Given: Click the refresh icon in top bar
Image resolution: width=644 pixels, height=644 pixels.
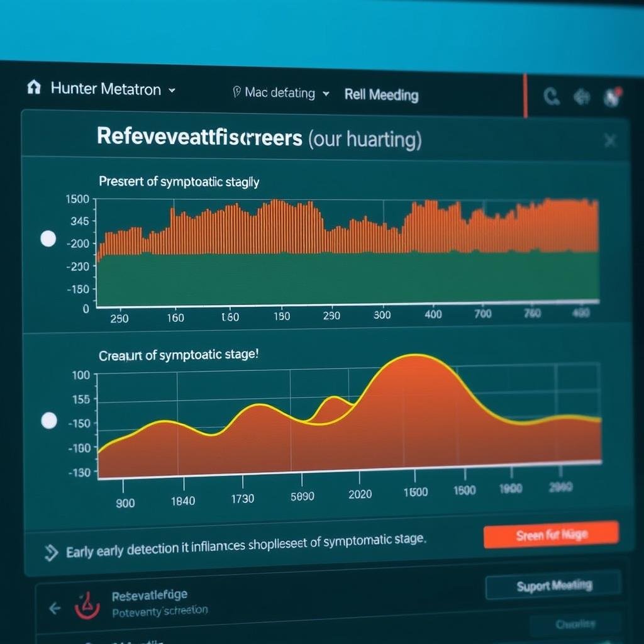Looking at the screenshot, I should pos(551,96).
